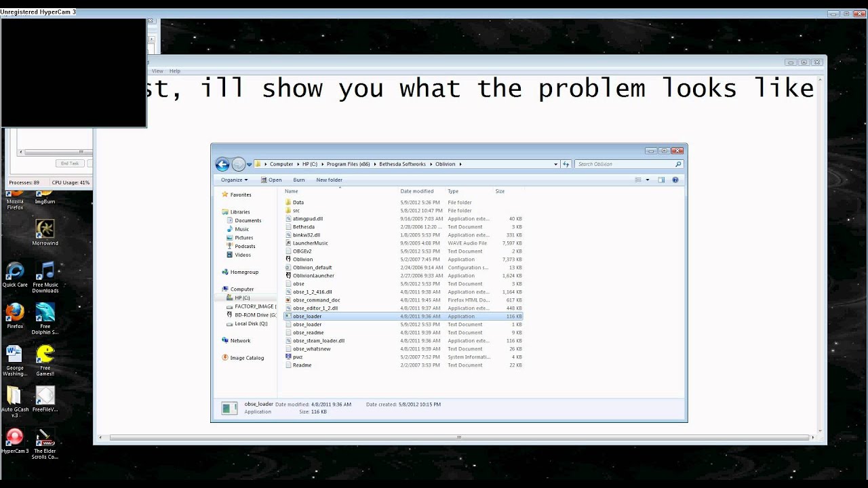Open the recent pages dropdown beside Forward arrow
The image size is (868, 488).
(249, 164)
